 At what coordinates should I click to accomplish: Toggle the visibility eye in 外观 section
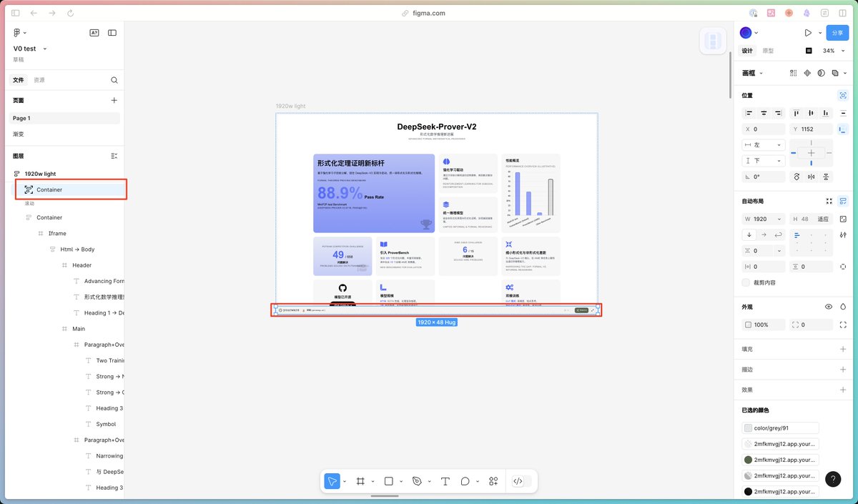click(x=829, y=307)
